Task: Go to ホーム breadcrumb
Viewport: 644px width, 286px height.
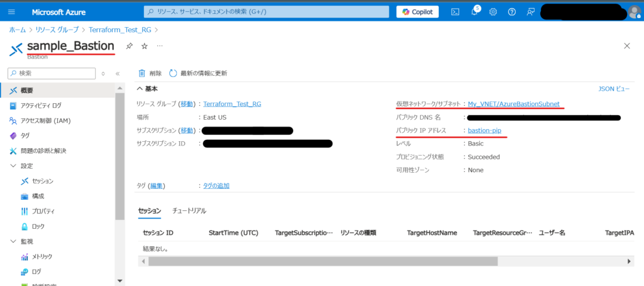Action: coord(18,30)
